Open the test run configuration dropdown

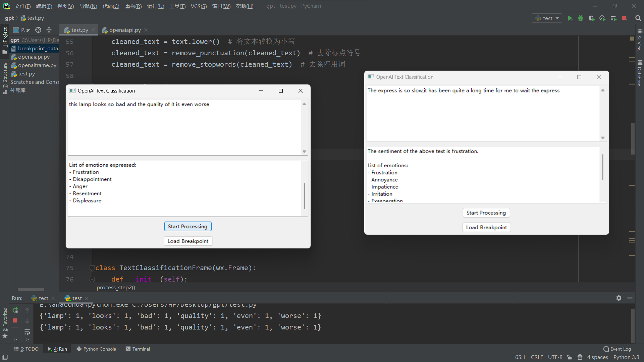coord(547,18)
